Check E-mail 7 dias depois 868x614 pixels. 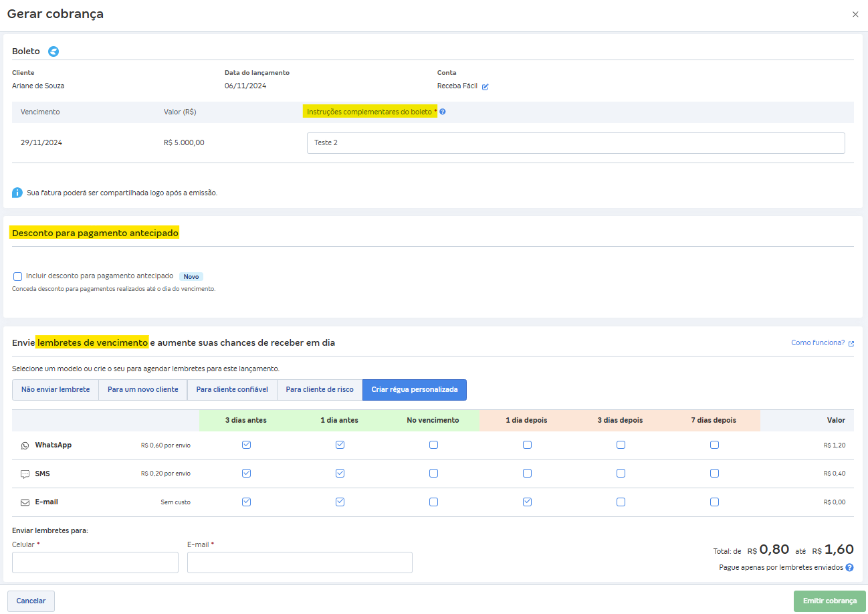click(714, 502)
